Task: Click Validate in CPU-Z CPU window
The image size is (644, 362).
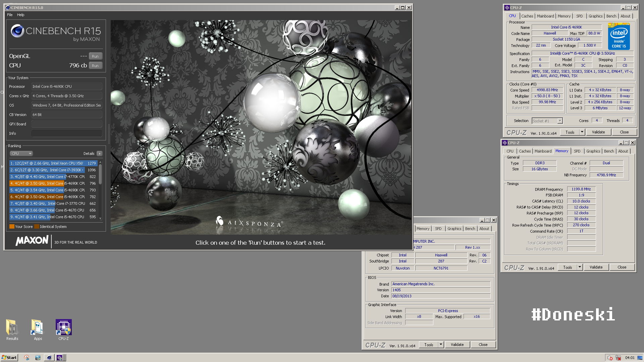Action: pos(598,132)
